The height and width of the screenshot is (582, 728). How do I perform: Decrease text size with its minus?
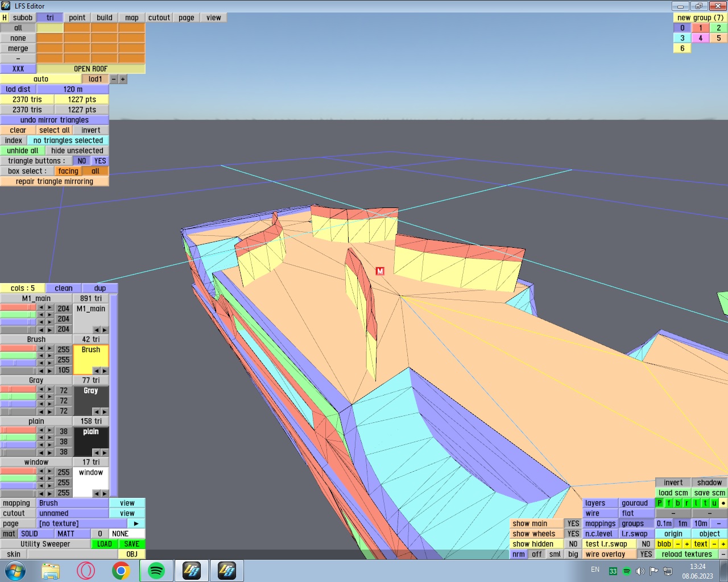(x=714, y=544)
